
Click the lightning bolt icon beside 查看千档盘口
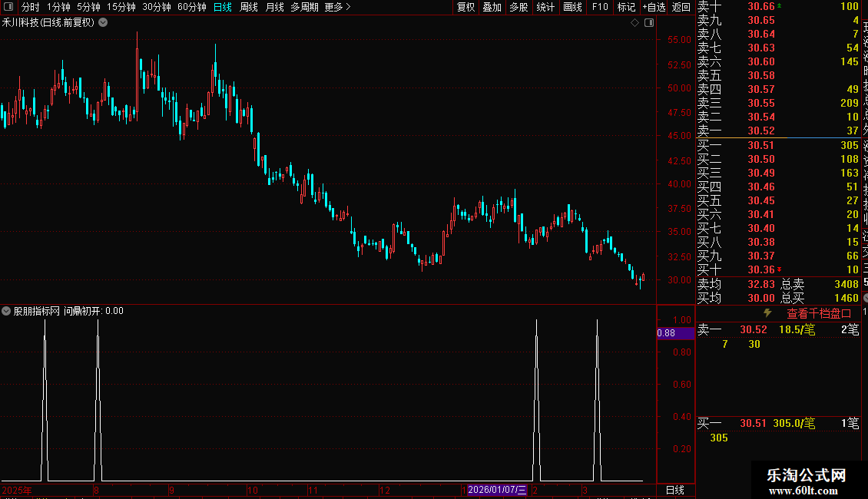tap(767, 313)
